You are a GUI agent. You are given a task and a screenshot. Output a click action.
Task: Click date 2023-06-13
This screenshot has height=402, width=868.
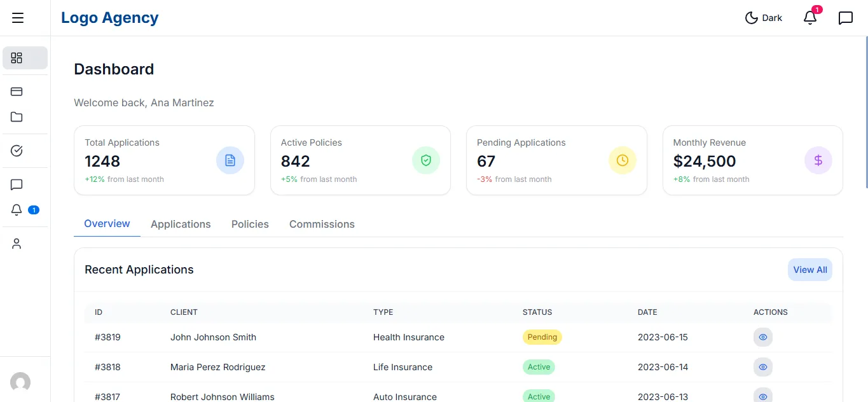pyautogui.click(x=663, y=397)
